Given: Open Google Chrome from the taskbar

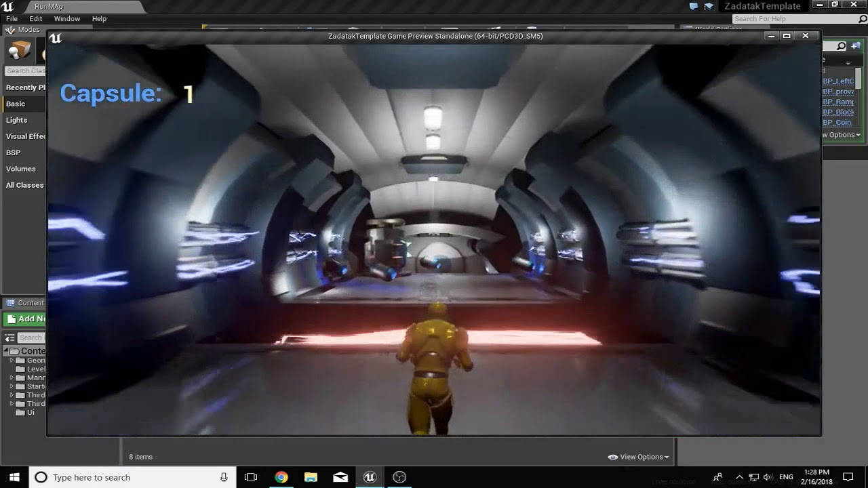Looking at the screenshot, I should (x=281, y=477).
